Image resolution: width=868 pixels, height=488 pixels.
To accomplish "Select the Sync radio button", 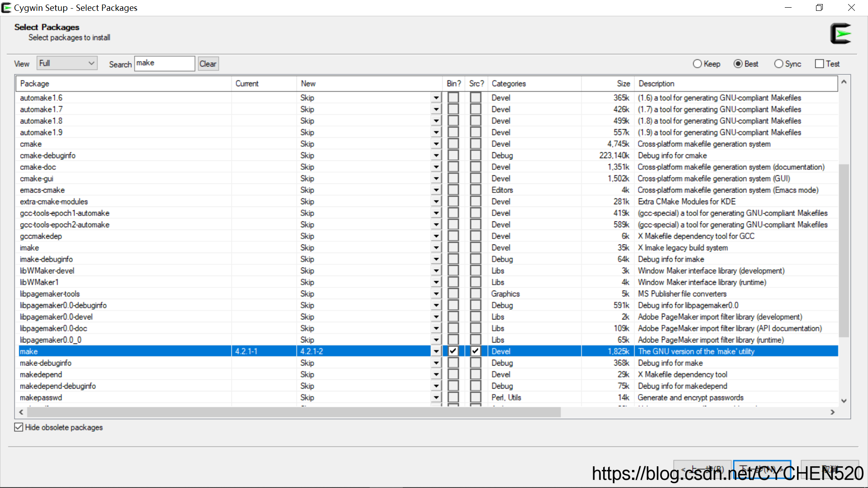I will point(778,64).
